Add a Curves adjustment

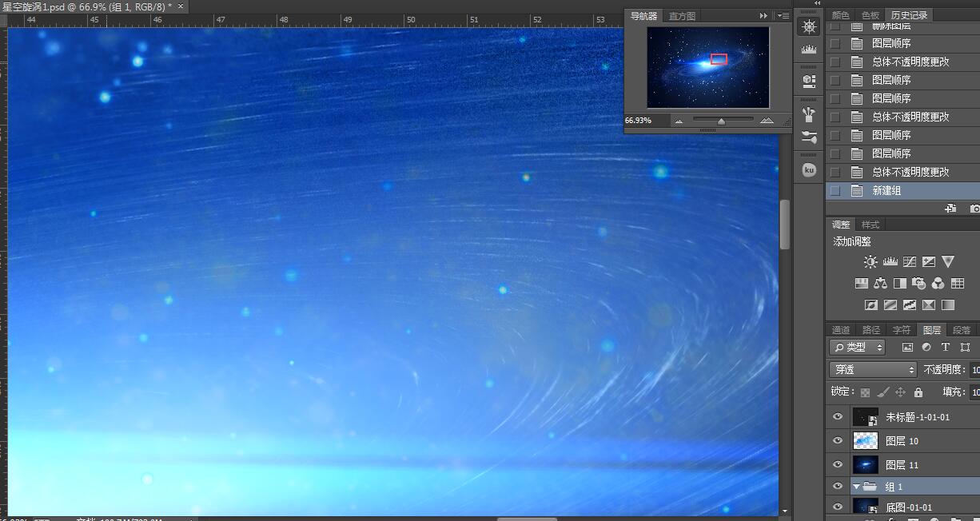tap(909, 261)
